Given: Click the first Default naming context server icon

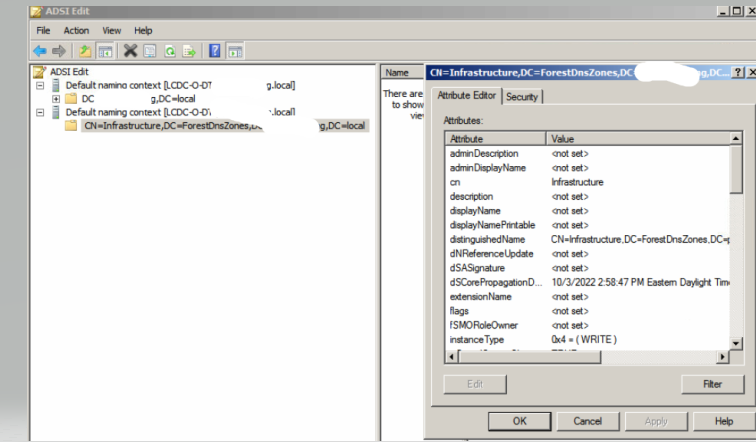Looking at the screenshot, I should pyautogui.click(x=56, y=85).
